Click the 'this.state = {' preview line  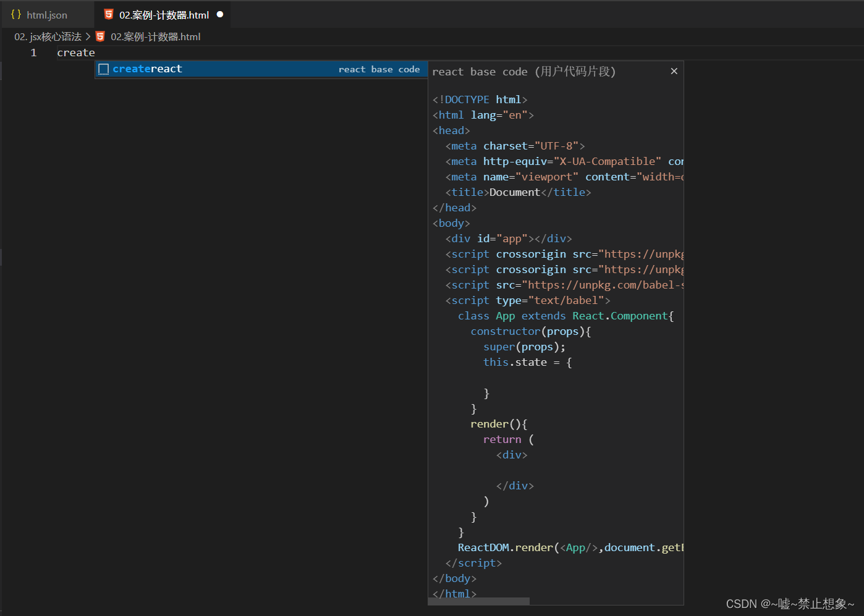(x=527, y=362)
